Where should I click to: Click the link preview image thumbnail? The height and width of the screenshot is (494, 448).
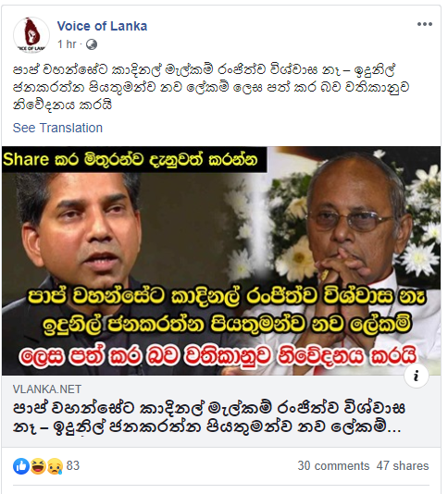tap(221, 261)
